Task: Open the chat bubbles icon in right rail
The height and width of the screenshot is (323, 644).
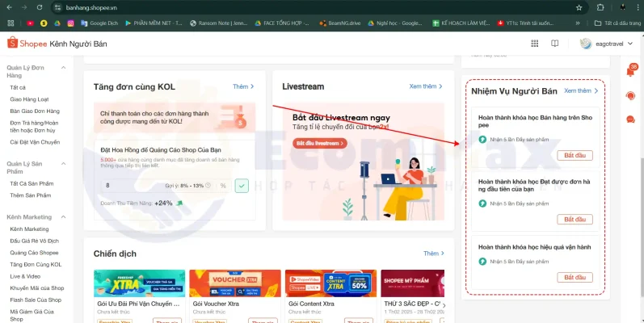Action: [x=630, y=120]
